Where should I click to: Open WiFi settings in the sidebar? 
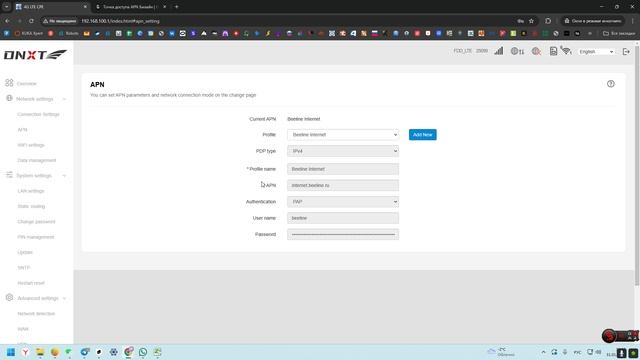31,145
